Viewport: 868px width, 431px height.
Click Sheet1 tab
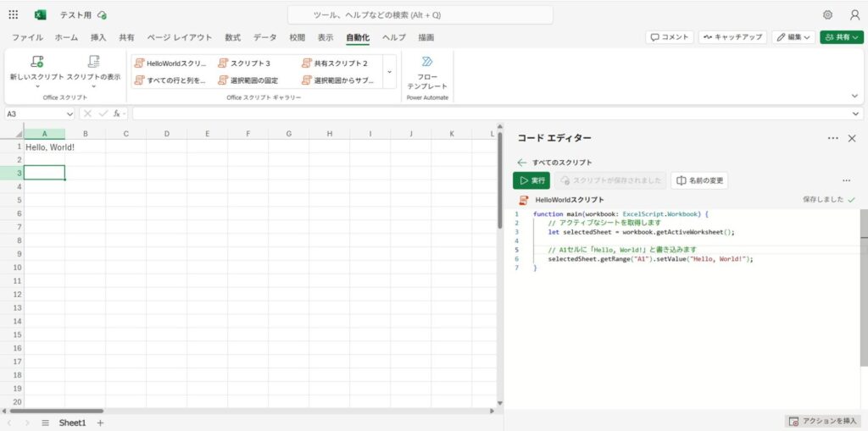[x=73, y=423]
